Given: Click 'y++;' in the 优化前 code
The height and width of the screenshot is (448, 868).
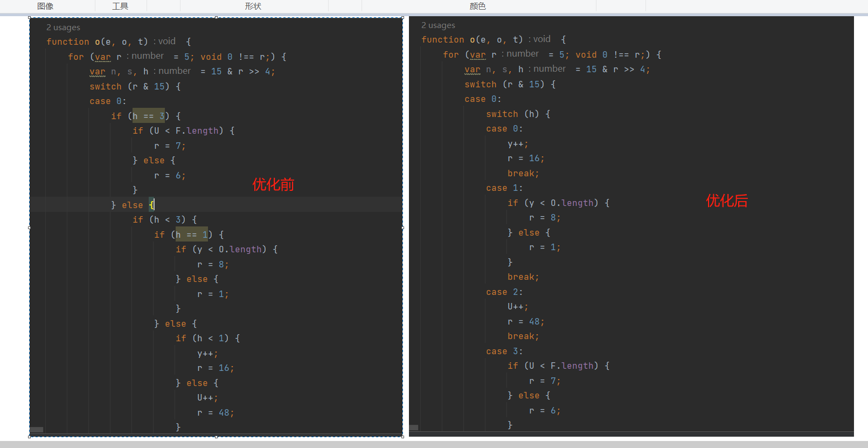Looking at the screenshot, I should coord(207,354).
